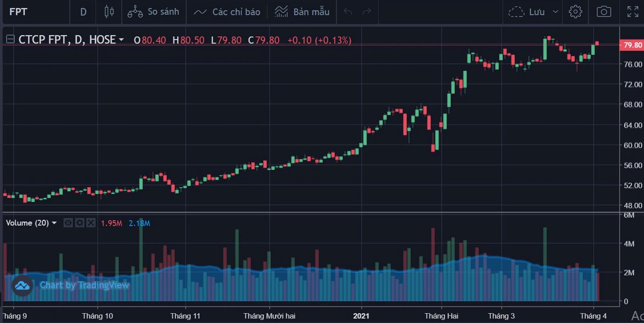The image size is (644, 323).
Task: Open the Các chỉ báo indicators menu
Action: point(227,12)
